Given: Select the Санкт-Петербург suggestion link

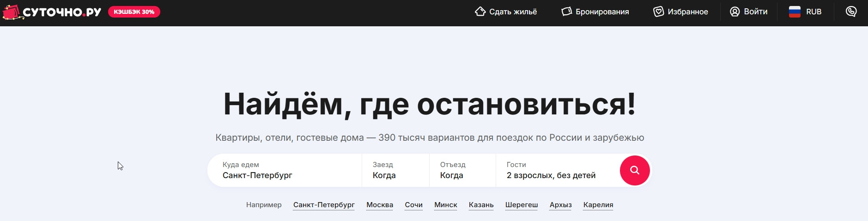Looking at the screenshot, I should [x=324, y=205].
